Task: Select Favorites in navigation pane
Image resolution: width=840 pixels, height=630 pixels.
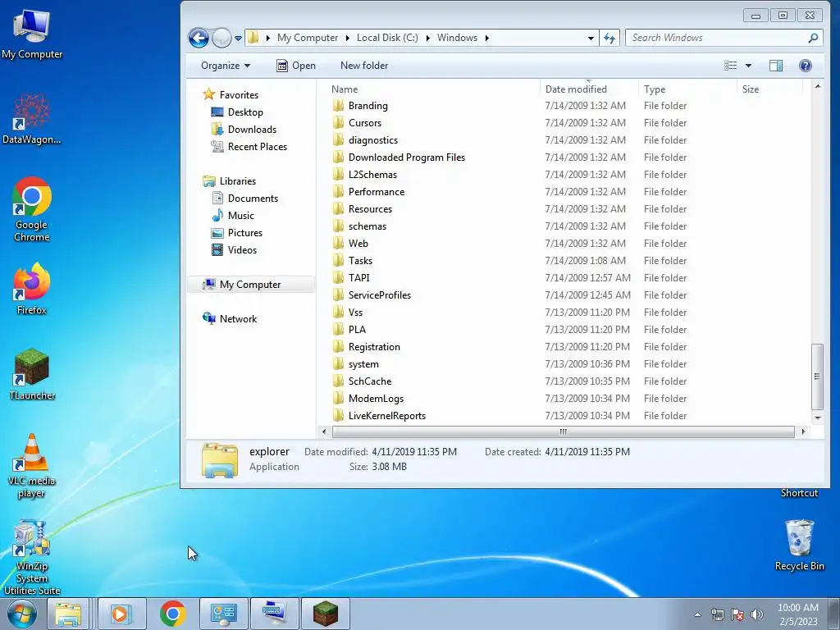Action: pos(239,95)
